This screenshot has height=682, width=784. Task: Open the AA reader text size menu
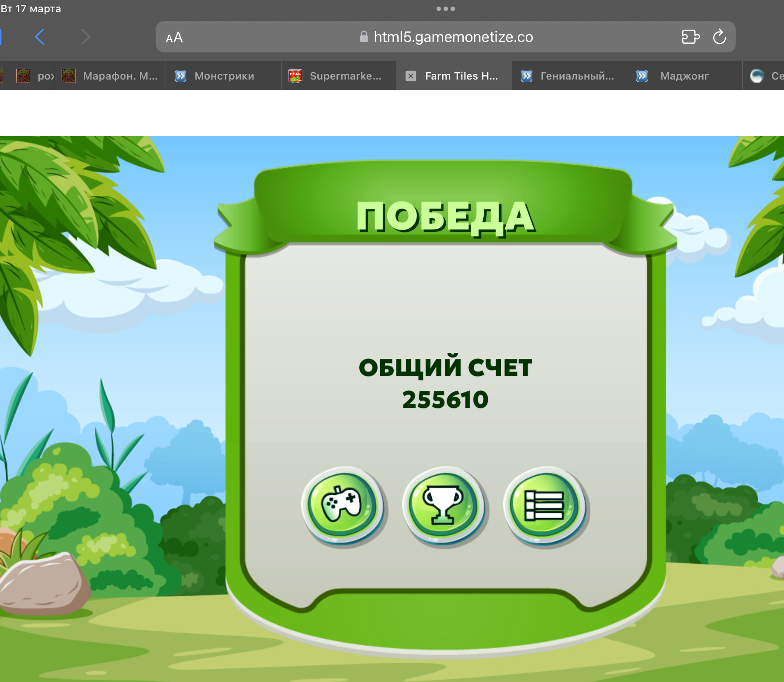174,38
